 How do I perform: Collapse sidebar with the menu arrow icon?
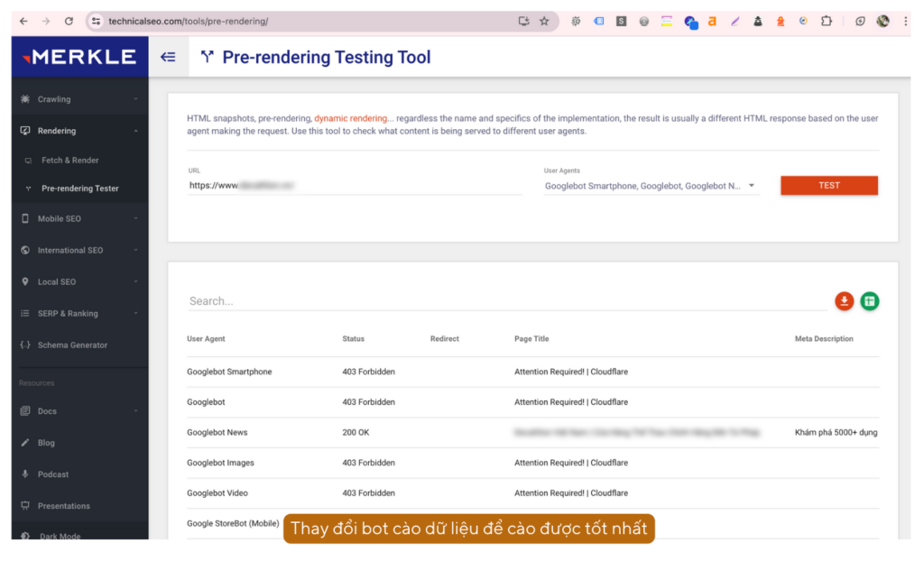168,58
